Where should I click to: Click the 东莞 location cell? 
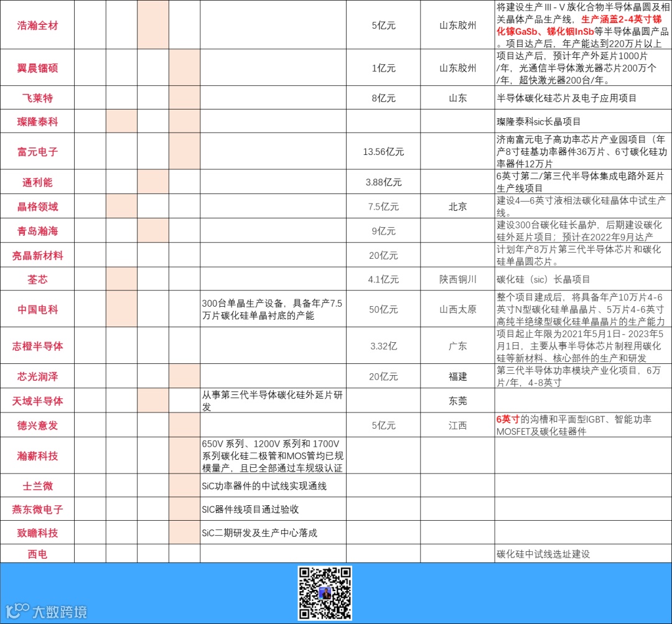[x=457, y=401]
